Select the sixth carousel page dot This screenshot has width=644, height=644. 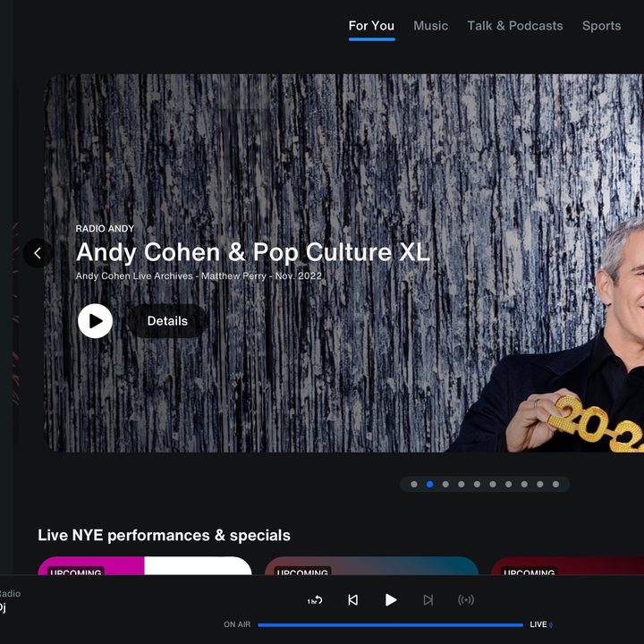click(x=493, y=484)
